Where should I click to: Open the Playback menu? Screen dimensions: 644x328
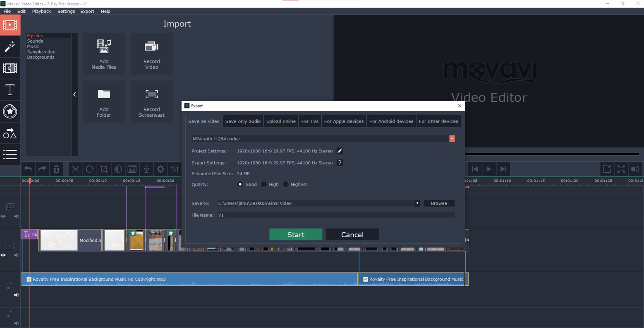(41, 11)
